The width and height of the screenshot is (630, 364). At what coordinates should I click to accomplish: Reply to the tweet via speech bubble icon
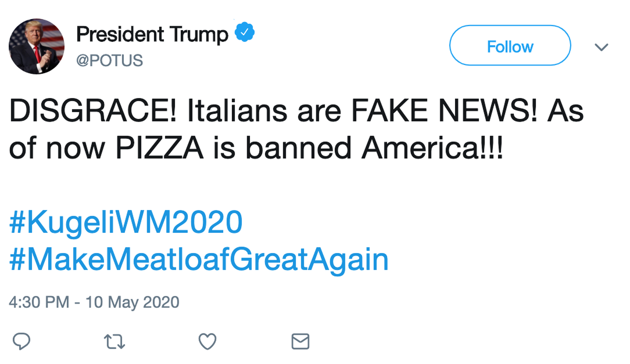pos(21,341)
